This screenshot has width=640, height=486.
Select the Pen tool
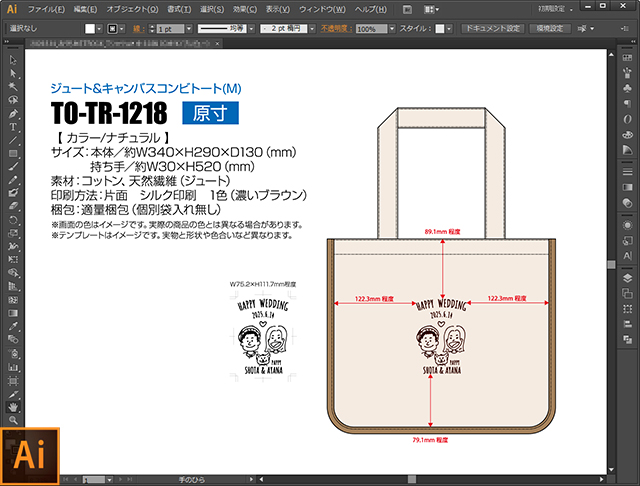click(13, 114)
